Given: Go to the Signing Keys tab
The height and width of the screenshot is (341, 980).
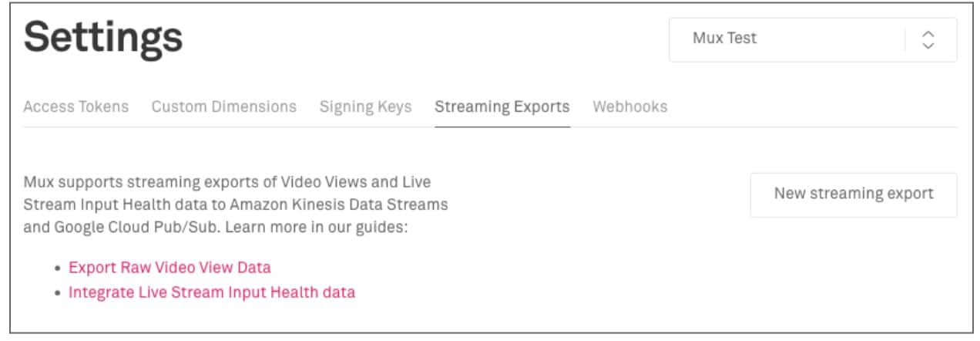Looking at the screenshot, I should coord(365,106).
